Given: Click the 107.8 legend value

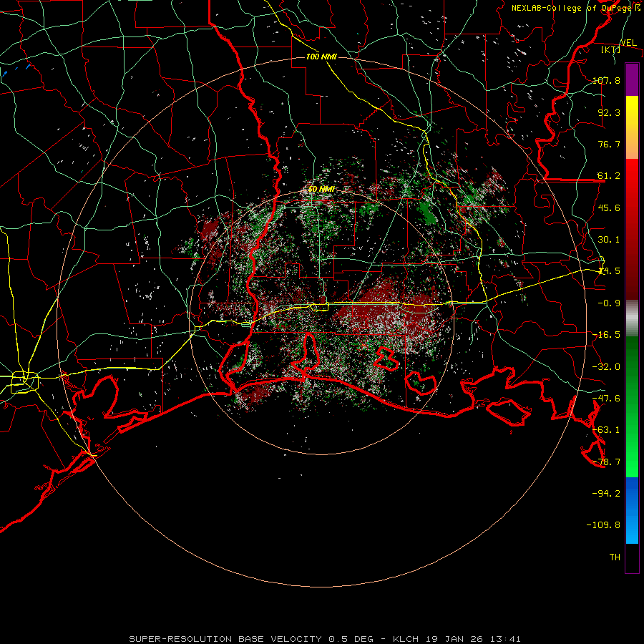Looking at the screenshot, I should point(606,80).
